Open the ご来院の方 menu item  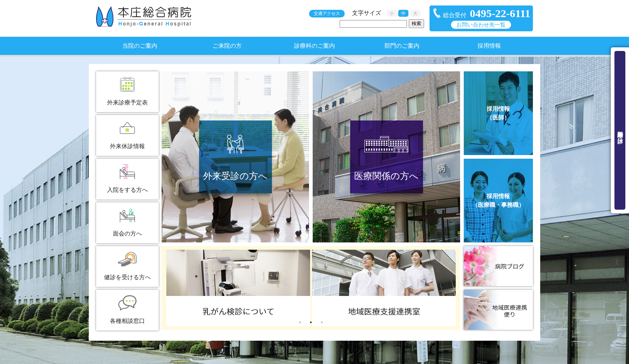(x=227, y=46)
